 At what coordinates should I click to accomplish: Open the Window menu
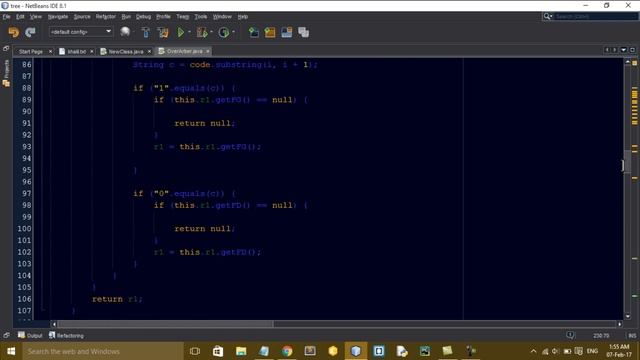[222, 17]
